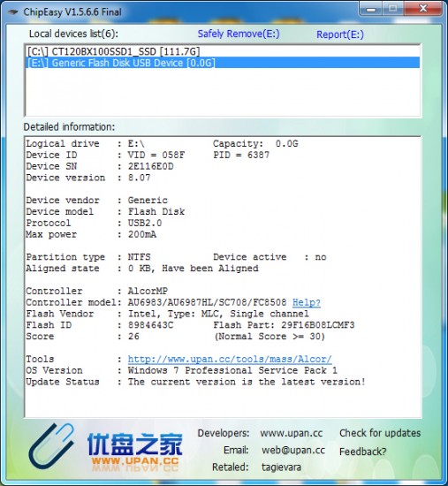
Task: Click Safely Remove(E:) link
Action: click(x=239, y=34)
